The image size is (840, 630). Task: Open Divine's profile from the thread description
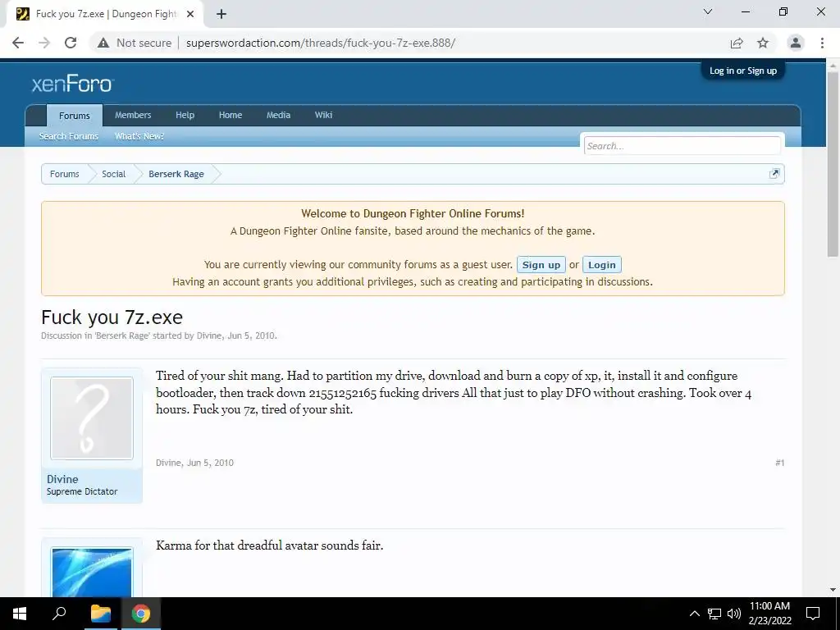pos(209,336)
